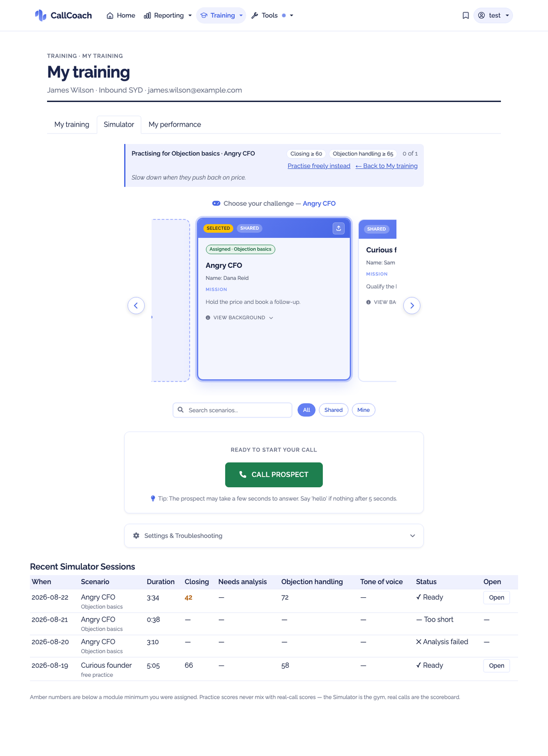This screenshot has width=548, height=756.
Task: Expand Settings & Troubleshooting panel
Action: pos(274,536)
